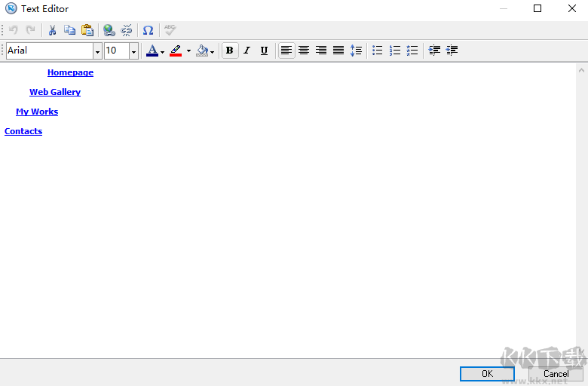Insert a hyperlink with globe icon
Screen dimensions: 588x386
[x=109, y=30]
